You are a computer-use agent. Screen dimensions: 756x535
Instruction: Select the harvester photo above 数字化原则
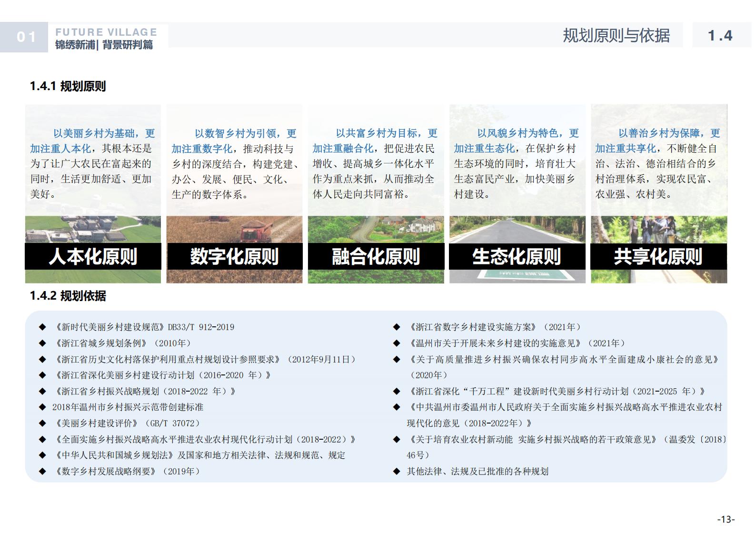(234, 230)
